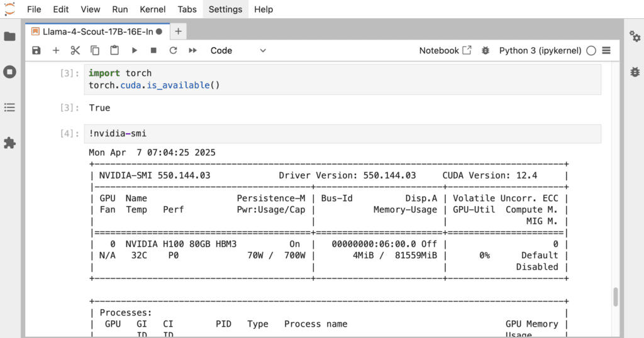Image resolution: width=644 pixels, height=338 pixels.
Task: Paste cell from clipboard
Action: 114,50
